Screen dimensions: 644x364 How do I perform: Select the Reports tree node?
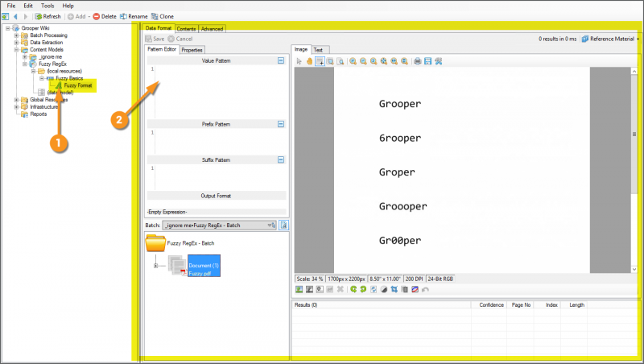tap(39, 114)
